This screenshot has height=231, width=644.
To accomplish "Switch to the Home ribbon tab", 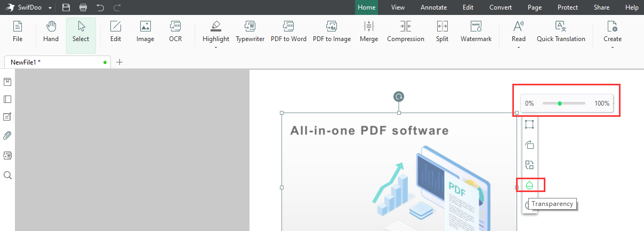I will 366,7.
